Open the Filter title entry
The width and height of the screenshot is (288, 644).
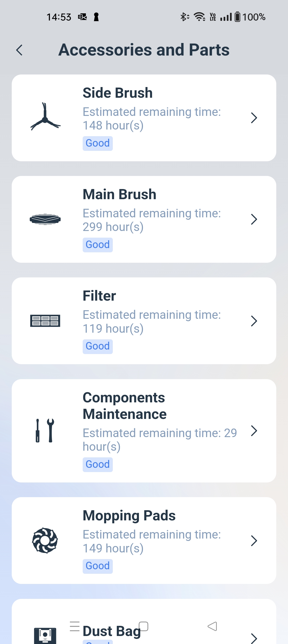tap(99, 296)
